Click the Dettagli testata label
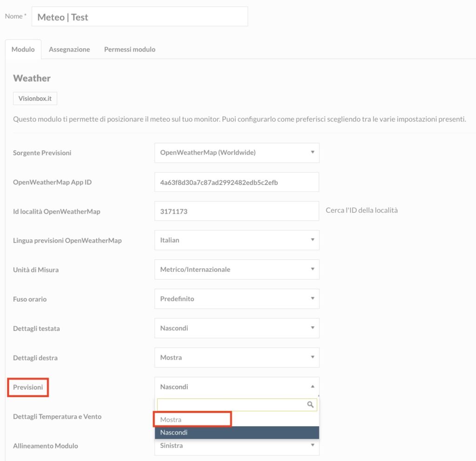The height and width of the screenshot is (461, 476). [x=36, y=329]
